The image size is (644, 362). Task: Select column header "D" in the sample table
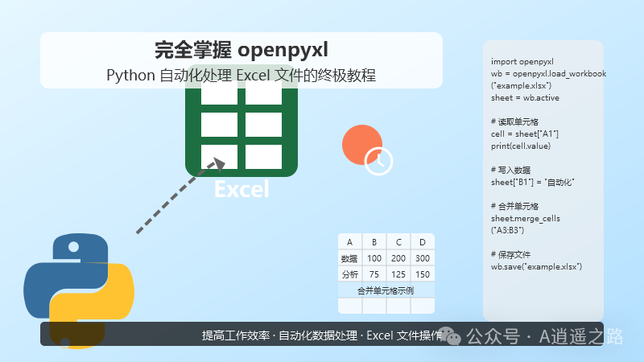(423, 242)
